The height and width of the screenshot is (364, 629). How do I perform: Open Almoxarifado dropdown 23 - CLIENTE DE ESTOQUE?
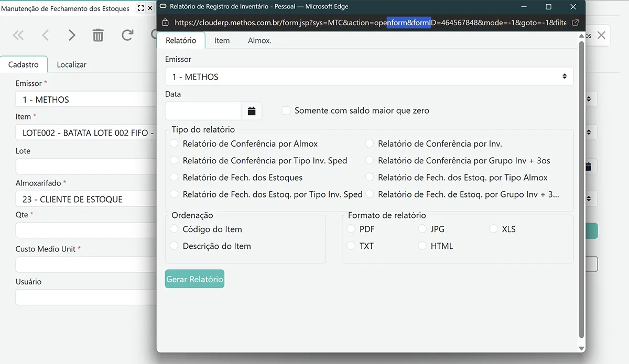(86, 199)
